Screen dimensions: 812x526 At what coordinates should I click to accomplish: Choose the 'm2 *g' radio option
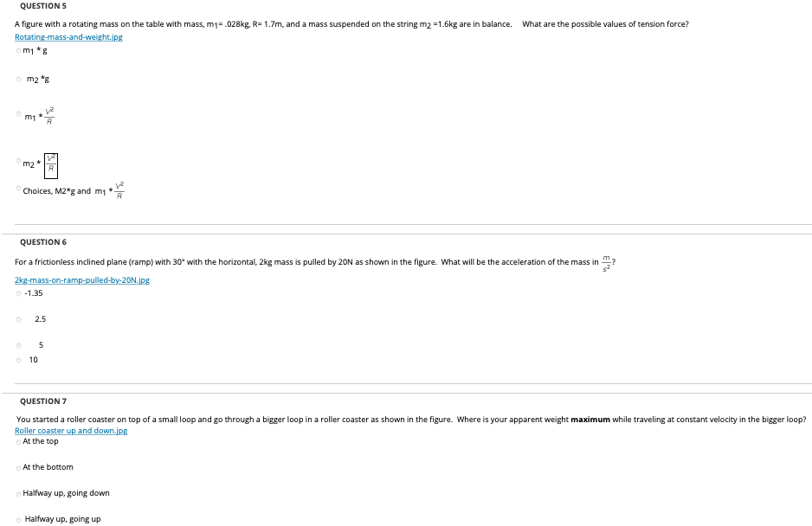(19, 80)
